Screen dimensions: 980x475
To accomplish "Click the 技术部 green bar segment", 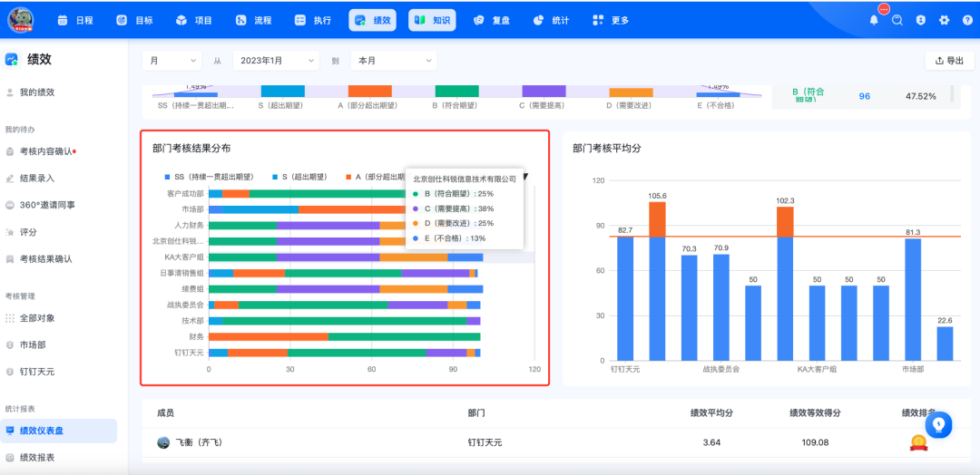I will (x=345, y=321).
